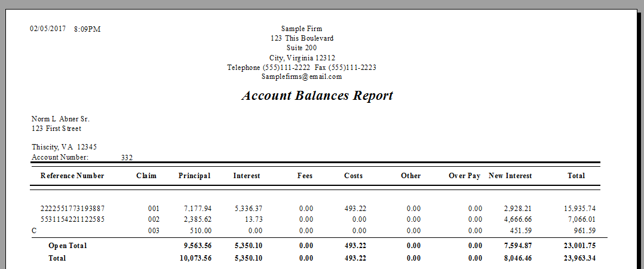Image resolution: width=644 pixels, height=269 pixels.
Task: Click the Over Pay column header
Action: point(465,176)
